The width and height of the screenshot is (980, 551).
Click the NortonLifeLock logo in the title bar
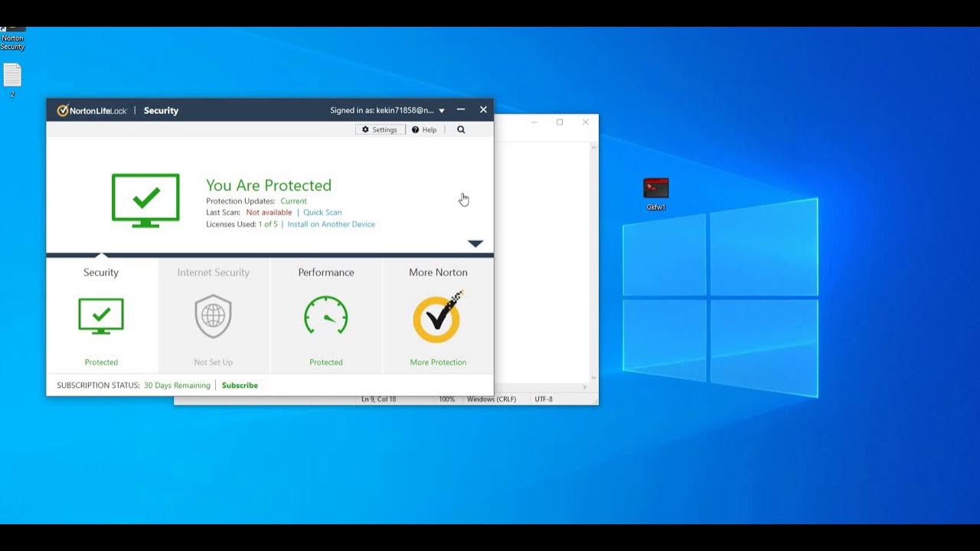[92, 110]
